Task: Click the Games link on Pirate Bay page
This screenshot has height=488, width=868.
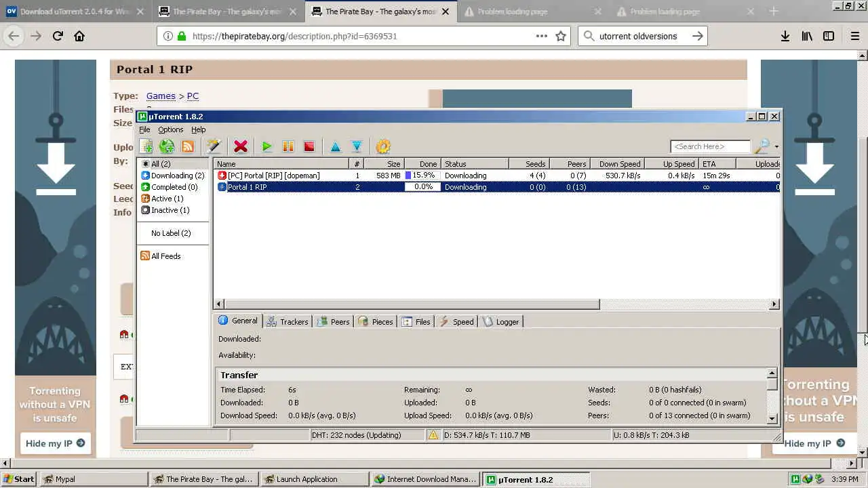Action: tap(161, 96)
